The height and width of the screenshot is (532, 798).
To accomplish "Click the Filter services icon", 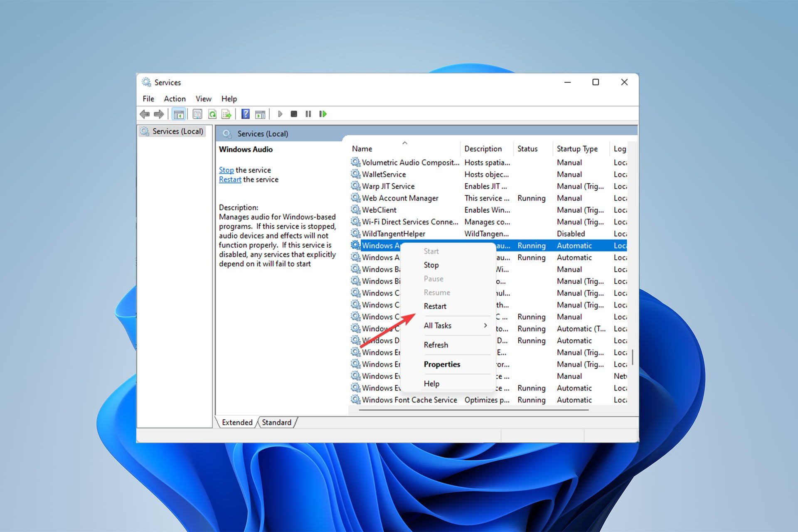I will pos(228,113).
